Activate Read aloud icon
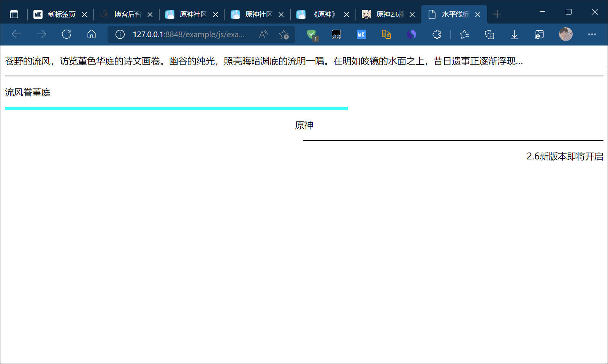608x364 pixels. click(x=263, y=35)
